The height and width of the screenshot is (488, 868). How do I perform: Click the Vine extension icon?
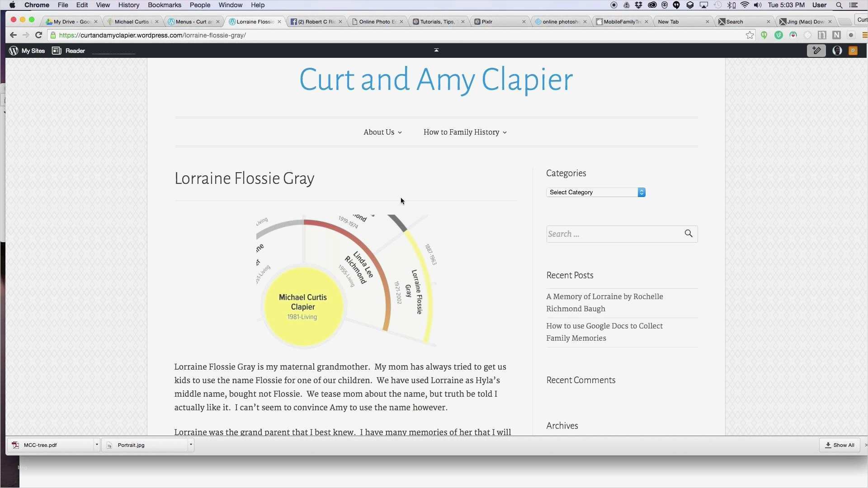click(x=778, y=35)
